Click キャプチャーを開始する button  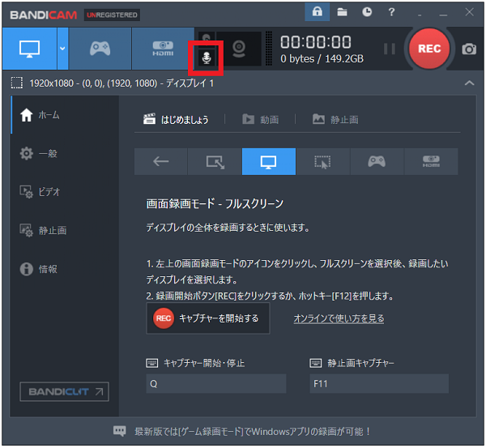pyautogui.click(x=208, y=318)
